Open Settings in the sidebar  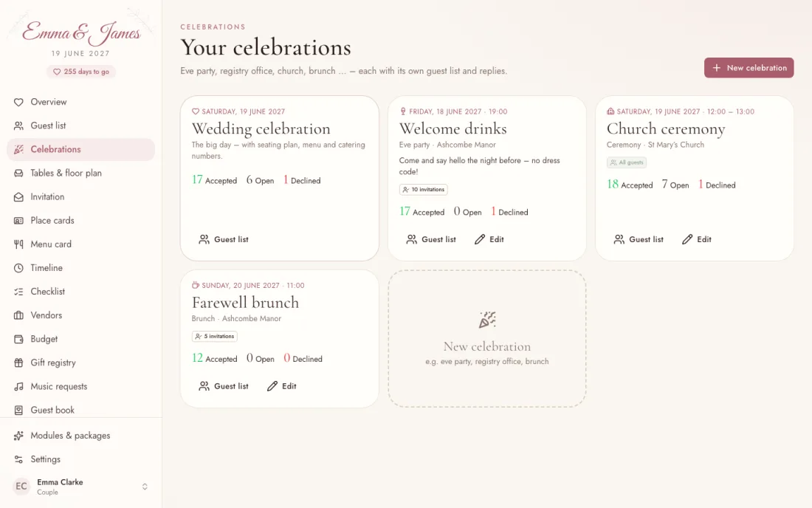[80, 459]
